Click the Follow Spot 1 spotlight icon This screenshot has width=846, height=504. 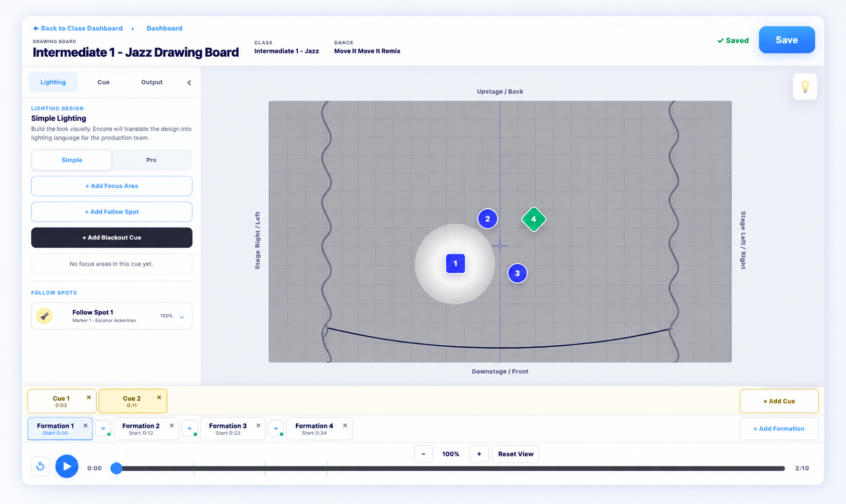[45, 316]
